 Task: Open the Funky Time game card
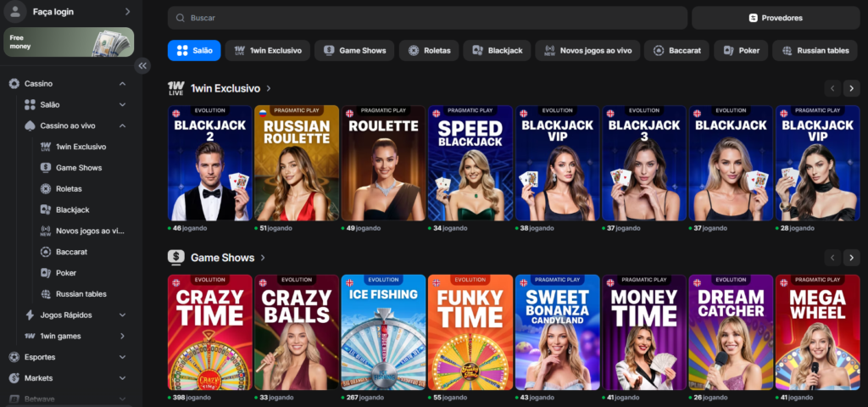click(470, 332)
